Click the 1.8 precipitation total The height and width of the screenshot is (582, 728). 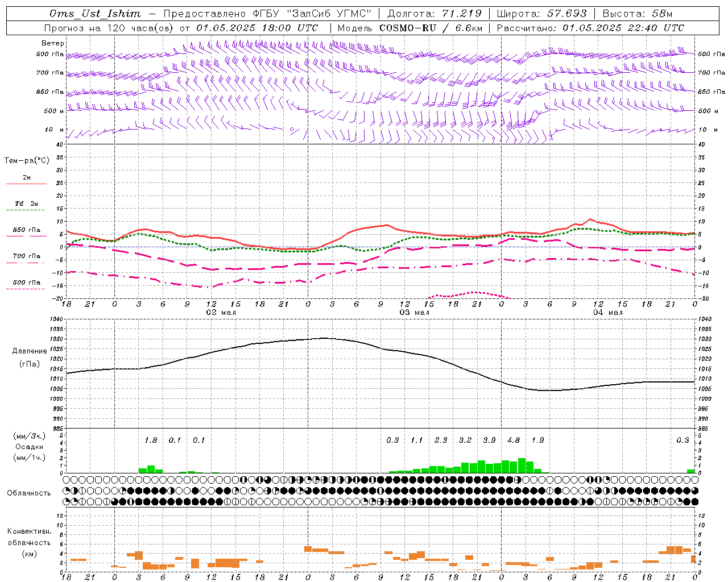tap(151, 440)
